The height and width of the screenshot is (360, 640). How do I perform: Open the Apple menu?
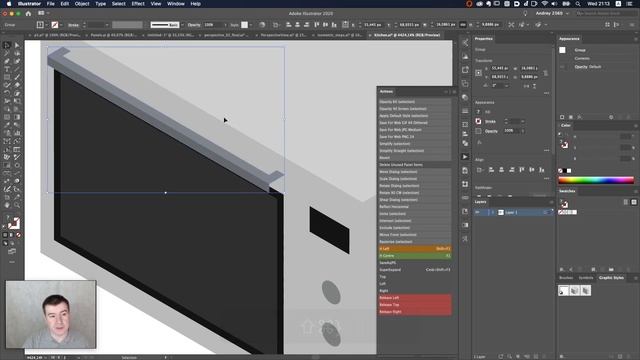pos(9,4)
